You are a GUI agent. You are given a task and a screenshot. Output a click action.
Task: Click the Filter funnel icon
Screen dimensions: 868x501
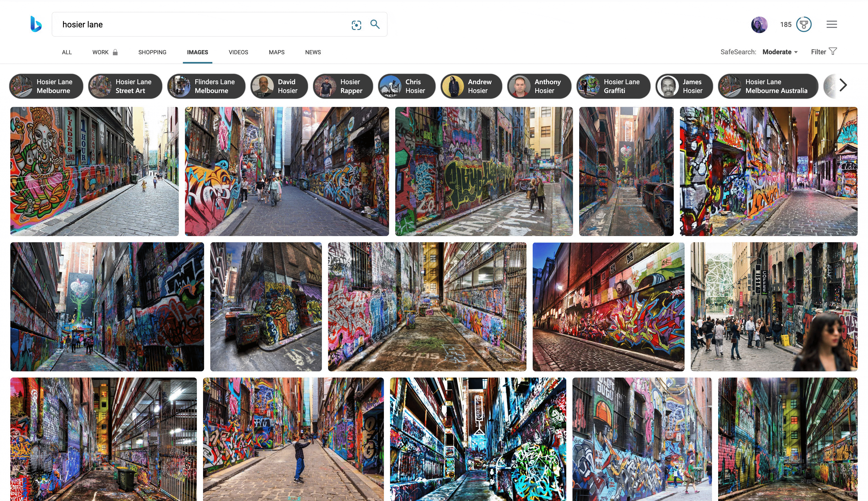(x=833, y=52)
